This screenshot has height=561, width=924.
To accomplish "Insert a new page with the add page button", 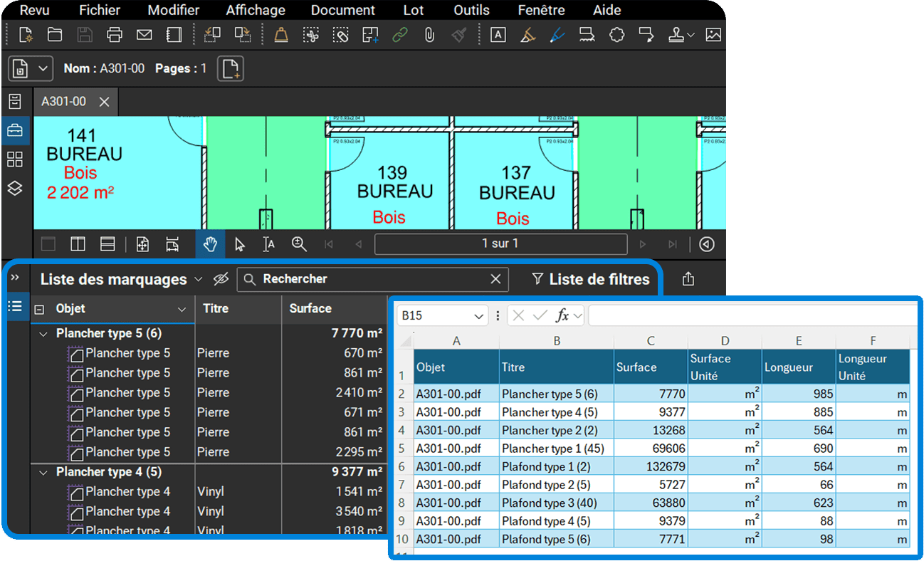I will click(229, 68).
